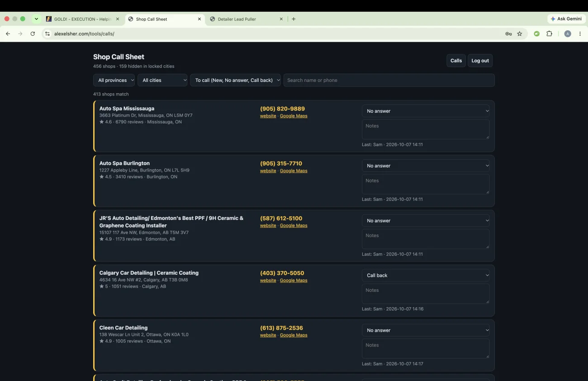Open Google Maps link for Auto Spa Burlington
Viewport: 588px width, 381px height.
pyautogui.click(x=294, y=171)
